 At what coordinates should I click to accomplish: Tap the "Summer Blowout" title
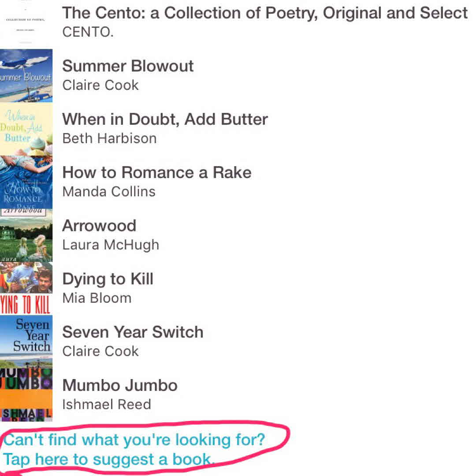coord(128,66)
